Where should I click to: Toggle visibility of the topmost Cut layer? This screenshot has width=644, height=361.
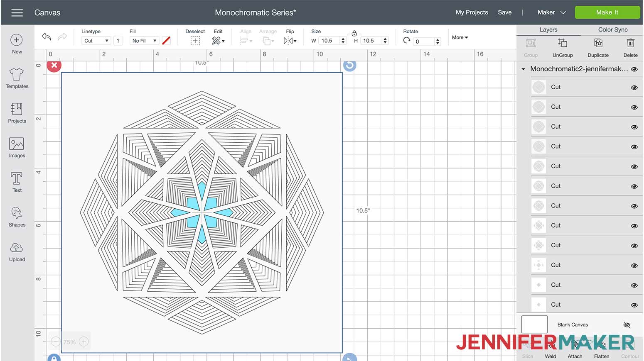[x=634, y=87]
